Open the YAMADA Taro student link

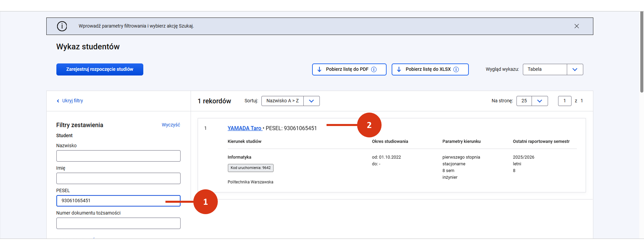[x=245, y=128]
